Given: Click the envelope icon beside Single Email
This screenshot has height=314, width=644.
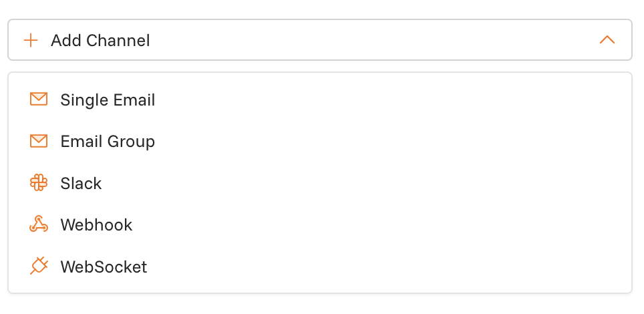Looking at the screenshot, I should click(39, 100).
